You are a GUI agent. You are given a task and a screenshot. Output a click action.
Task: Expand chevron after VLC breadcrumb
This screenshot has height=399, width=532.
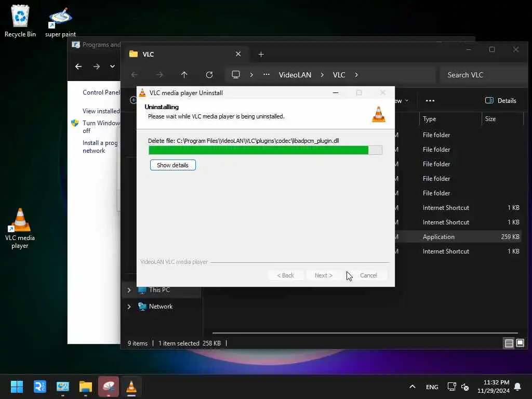[356, 75]
